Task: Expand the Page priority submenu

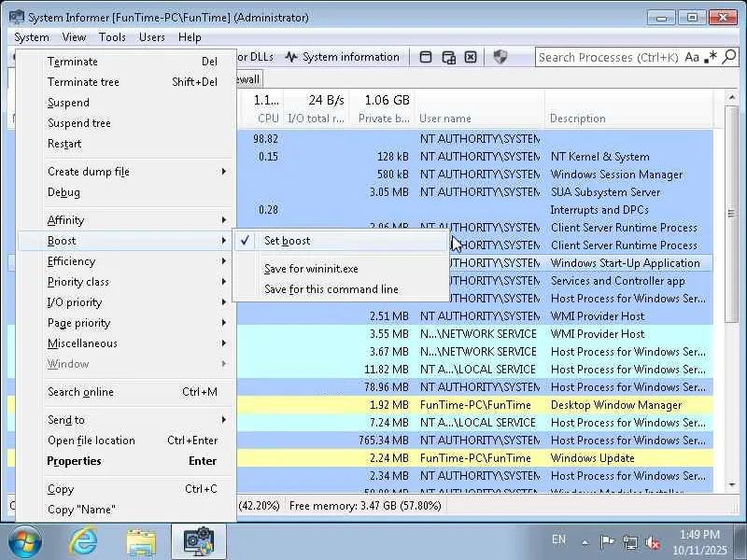Action: tap(126, 322)
